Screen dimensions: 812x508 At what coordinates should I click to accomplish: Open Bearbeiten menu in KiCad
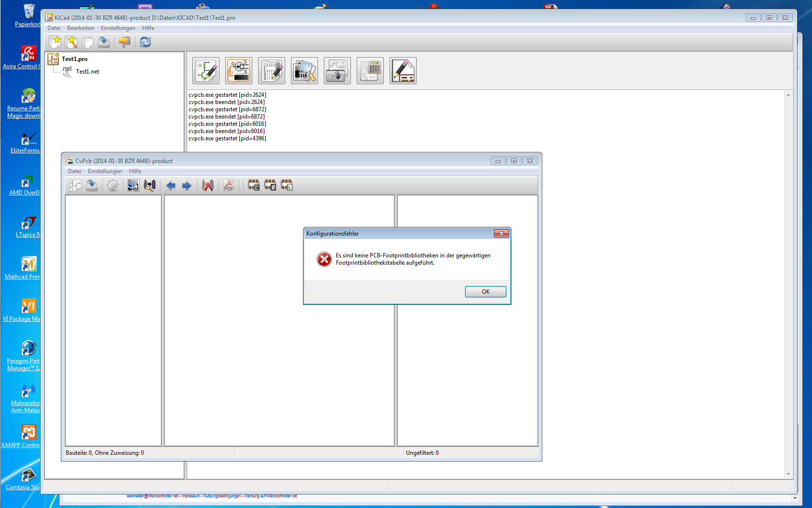(x=81, y=28)
